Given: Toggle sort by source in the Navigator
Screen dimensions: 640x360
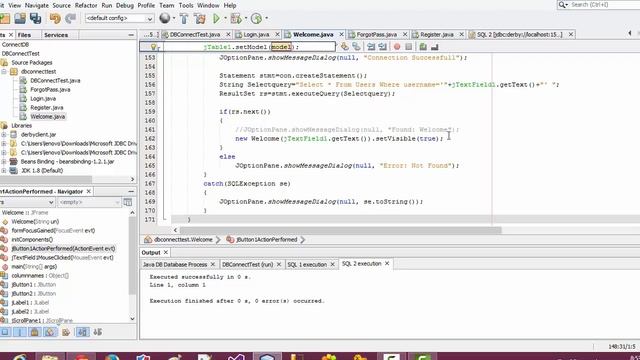Looking at the screenshot, I should coord(98,332).
